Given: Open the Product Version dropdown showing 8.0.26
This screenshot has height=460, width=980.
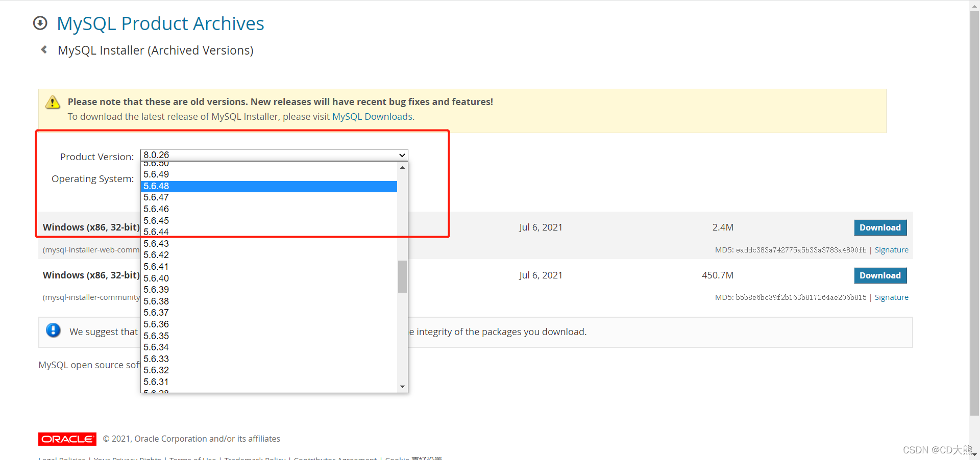Looking at the screenshot, I should [x=274, y=155].
